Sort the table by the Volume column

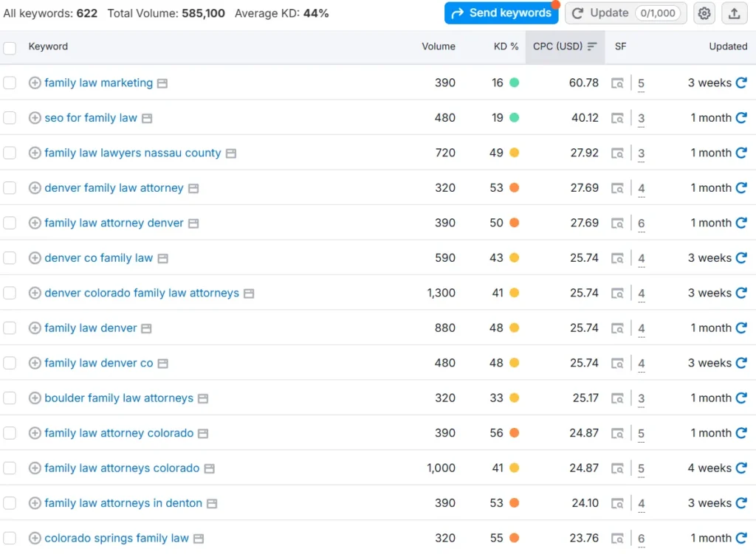click(439, 46)
